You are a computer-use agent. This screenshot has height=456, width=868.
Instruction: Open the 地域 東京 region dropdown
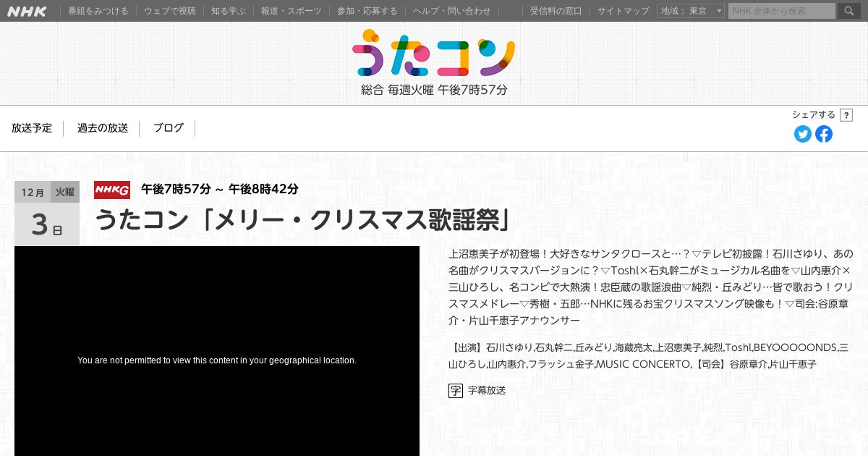[x=691, y=11]
